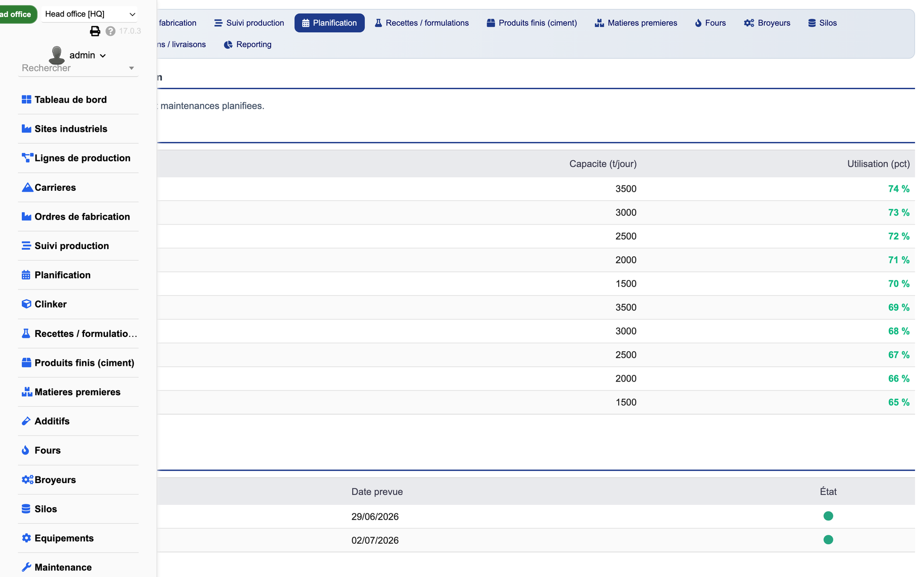Click the admin user avatar
Viewport: 924px width, 577px height.
pyautogui.click(x=57, y=55)
